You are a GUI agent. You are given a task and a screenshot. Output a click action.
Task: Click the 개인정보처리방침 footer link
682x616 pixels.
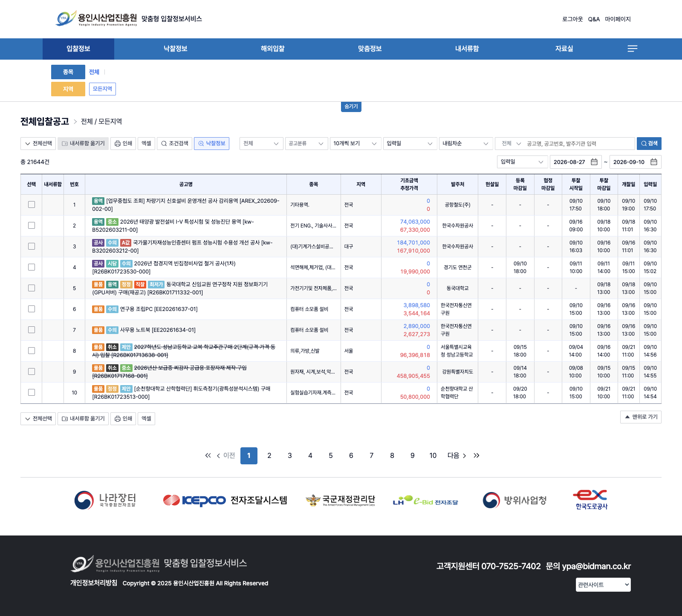pos(94,583)
